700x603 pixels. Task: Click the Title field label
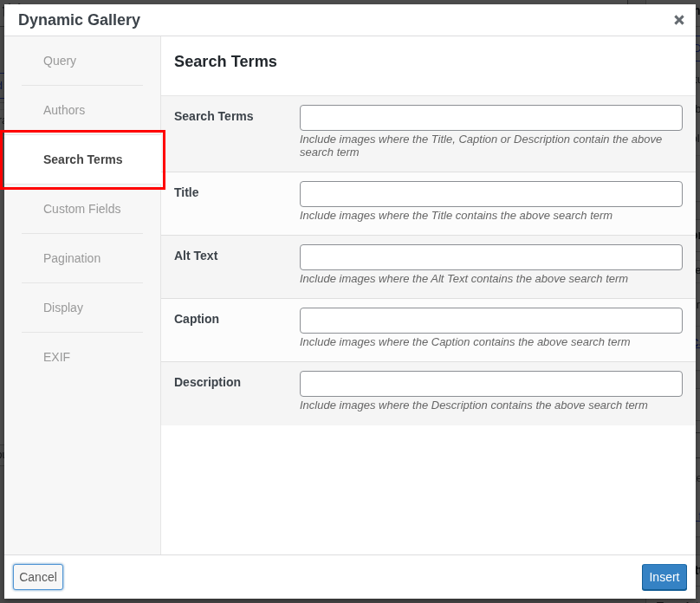coord(186,192)
